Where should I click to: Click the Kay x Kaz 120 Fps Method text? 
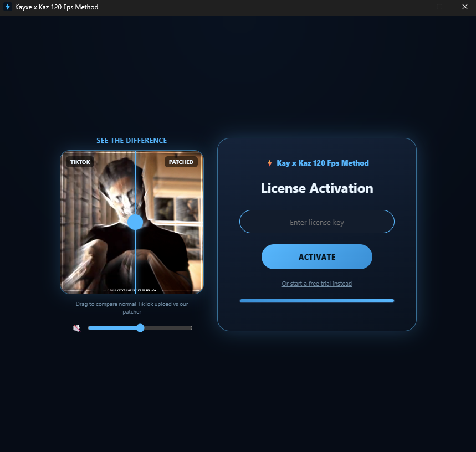tap(323, 163)
